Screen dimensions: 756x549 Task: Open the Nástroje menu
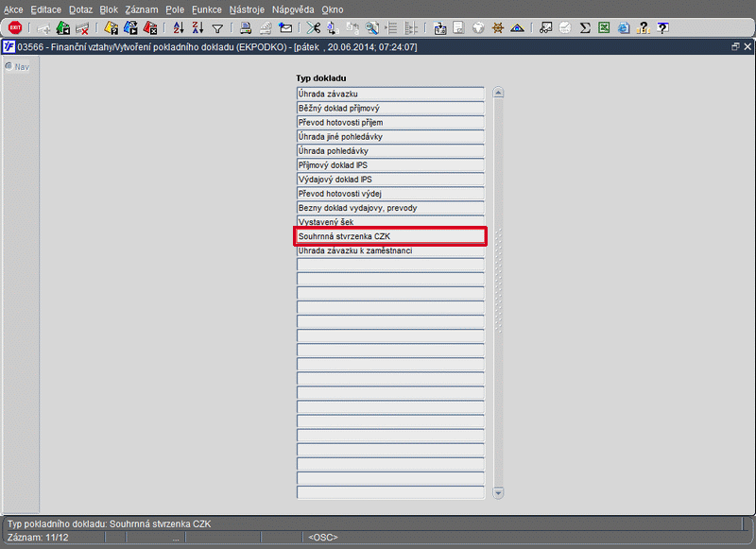point(247,9)
